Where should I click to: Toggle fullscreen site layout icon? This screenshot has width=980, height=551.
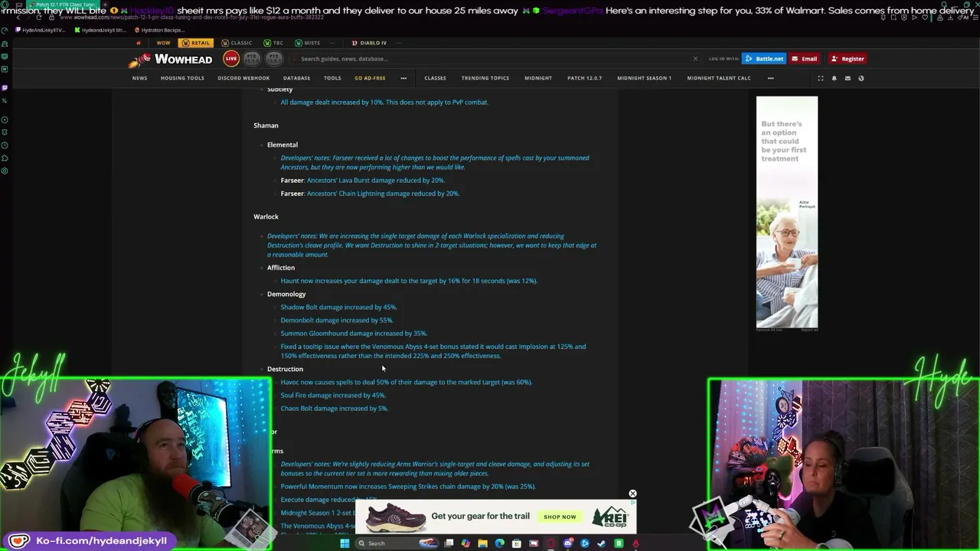pyautogui.click(x=821, y=78)
